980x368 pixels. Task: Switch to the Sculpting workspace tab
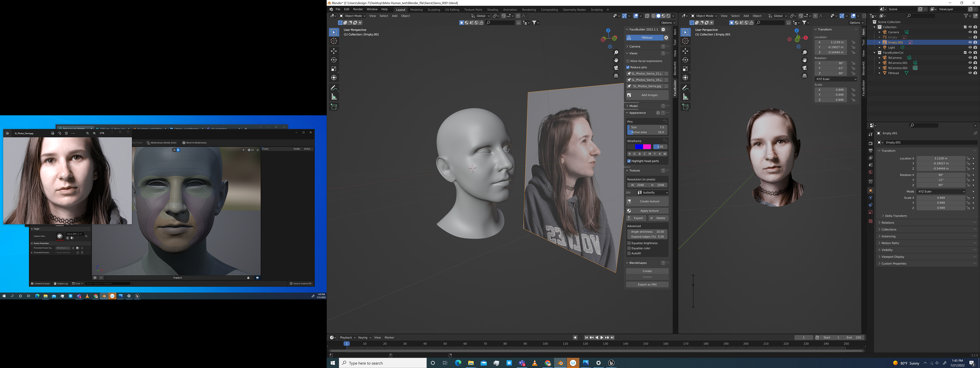tap(433, 10)
